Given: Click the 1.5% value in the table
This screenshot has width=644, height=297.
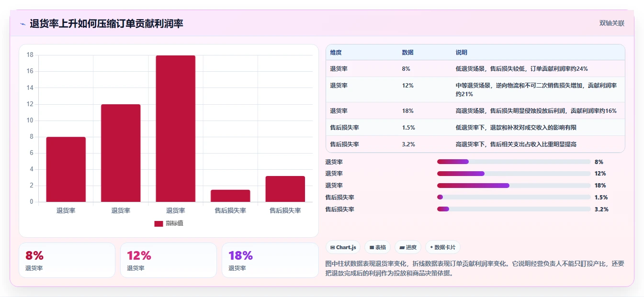Looking at the screenshot, I should click(408, 127).
